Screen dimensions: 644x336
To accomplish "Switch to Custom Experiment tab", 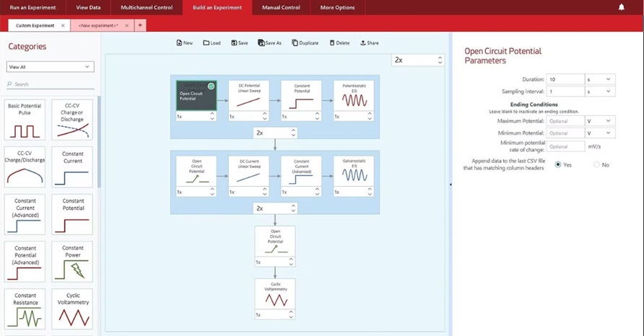I will pyautogui.click(x=35, y=25).
